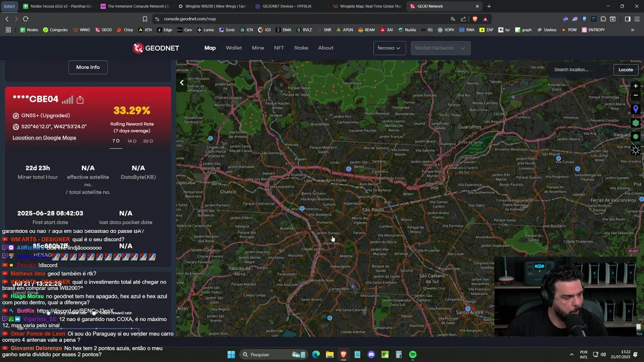The width and height of the screenshot is (644, 362).
Task: Open the volume control in system tray
Action: (603, 354)
